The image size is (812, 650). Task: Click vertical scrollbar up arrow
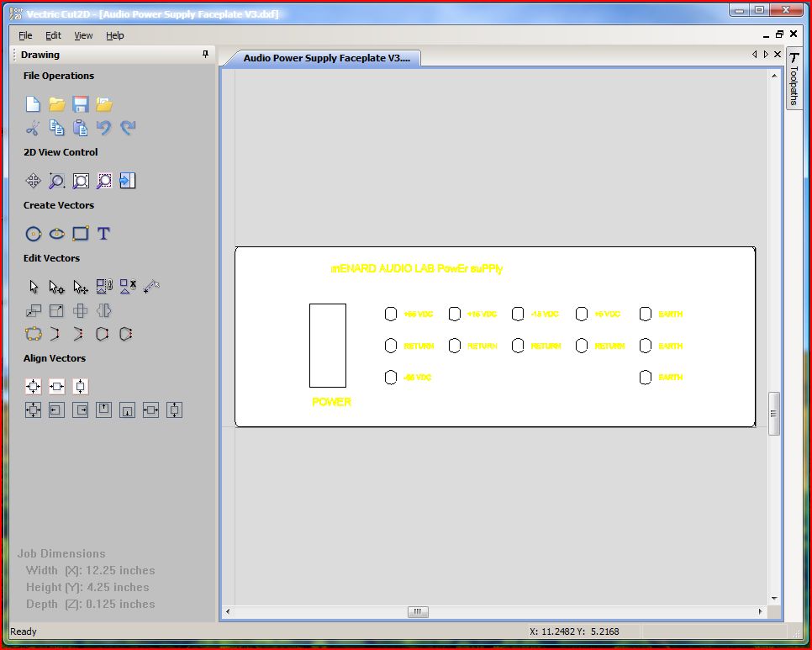[773, 77]
